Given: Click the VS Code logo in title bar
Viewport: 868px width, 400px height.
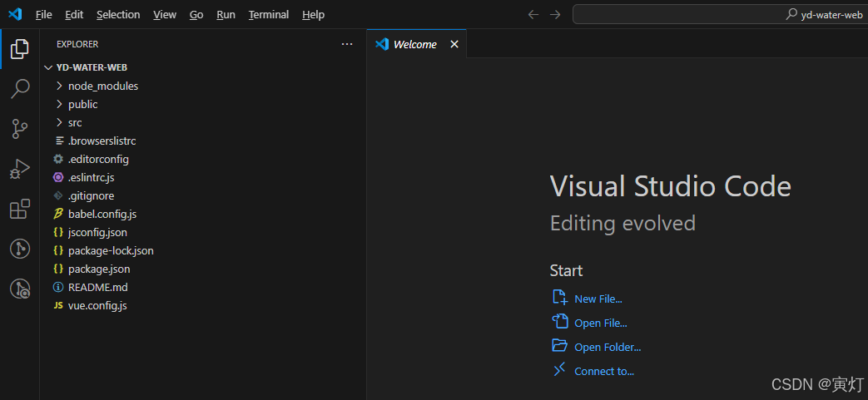Looking at the screenshot, I should [15, 14].
